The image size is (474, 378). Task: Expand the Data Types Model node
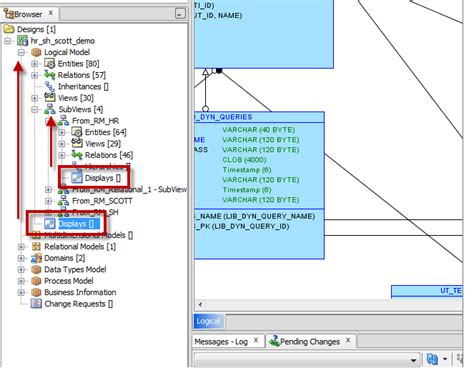(21, 270)
